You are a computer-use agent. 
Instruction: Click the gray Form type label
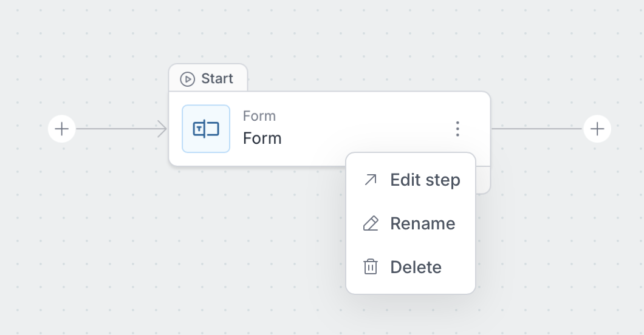point(259,116)
